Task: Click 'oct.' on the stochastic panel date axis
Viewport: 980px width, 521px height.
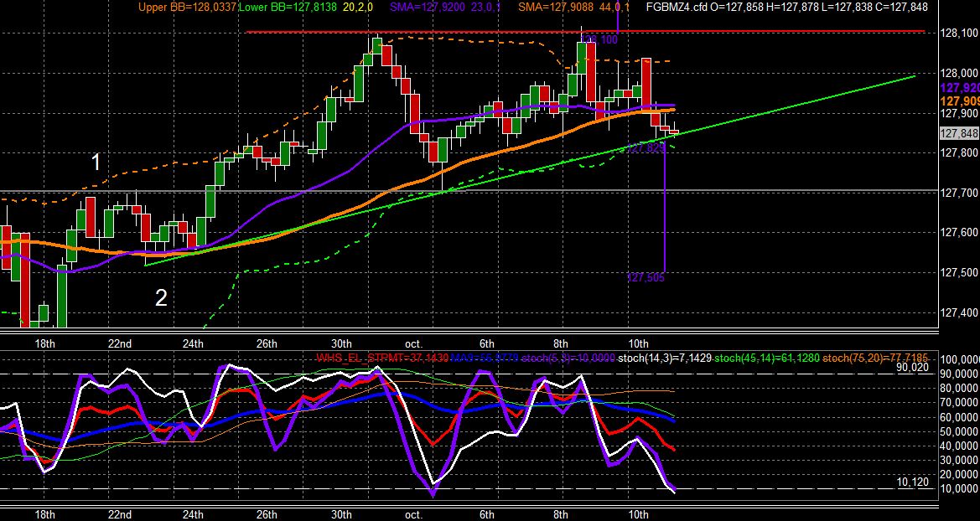Action: point(414,515)
